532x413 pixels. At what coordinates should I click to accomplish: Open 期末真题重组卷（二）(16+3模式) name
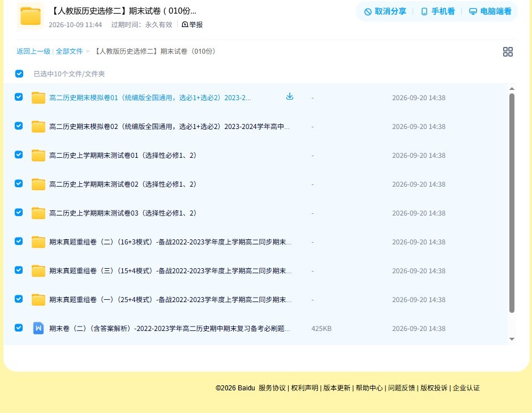coord(170,242)
